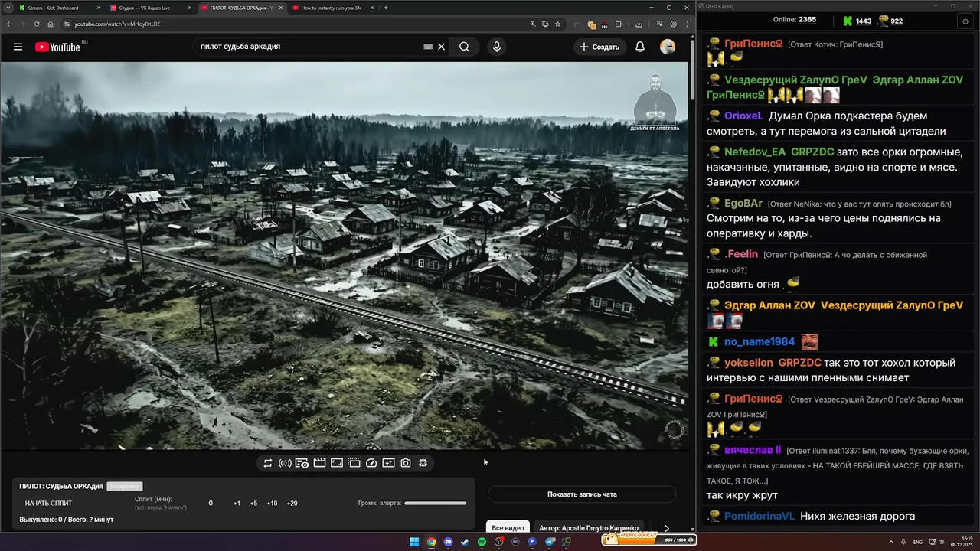The image size is (980, 551).
Task: Focus the address bar URL
Action: point(117,24)
